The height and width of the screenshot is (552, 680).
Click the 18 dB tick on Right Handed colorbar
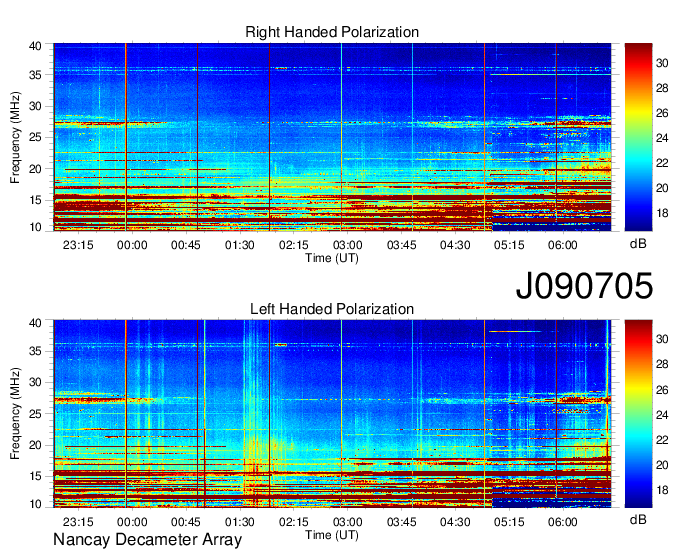(x=662, y=213)
